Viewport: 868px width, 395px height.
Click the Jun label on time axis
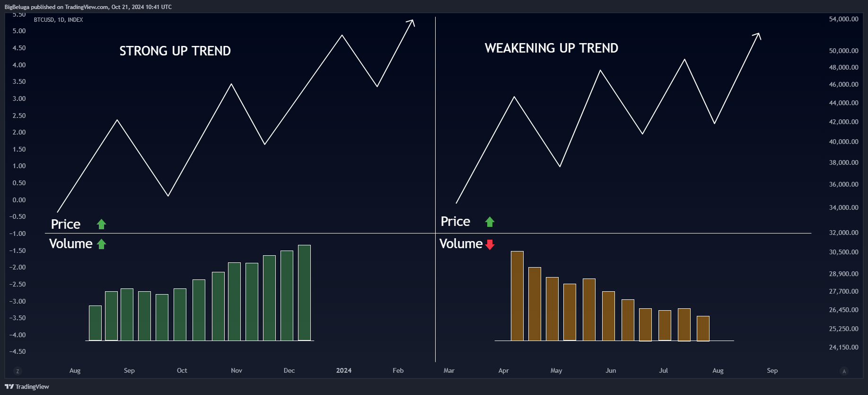point(611,370)
